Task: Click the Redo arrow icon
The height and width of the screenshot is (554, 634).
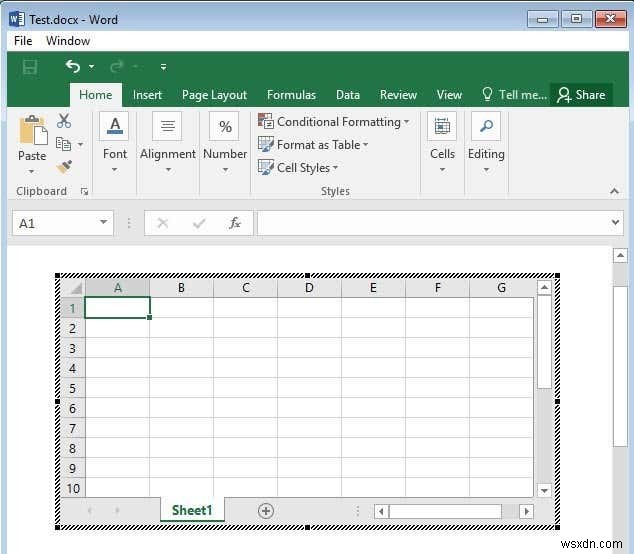Action: coord(116,66)
